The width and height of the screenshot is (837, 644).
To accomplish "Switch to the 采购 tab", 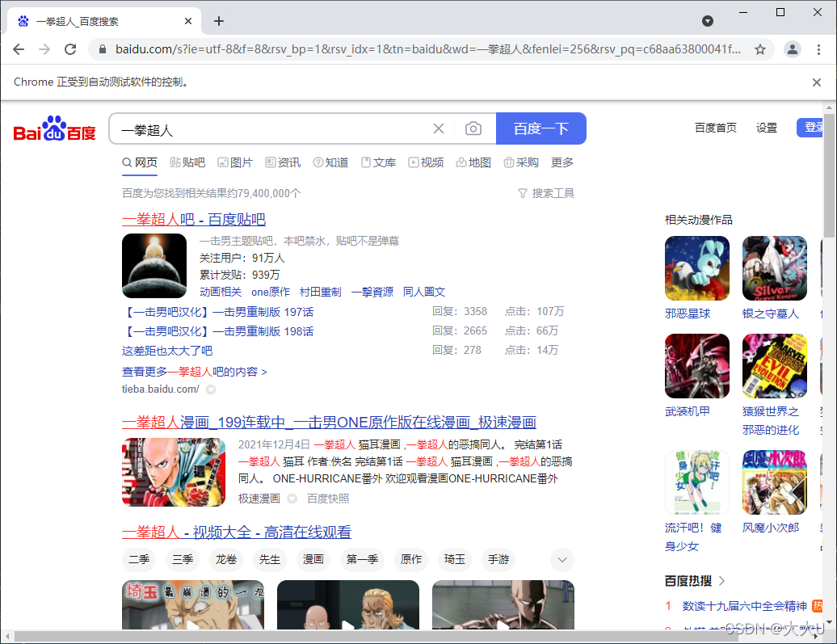I will (521, 162).
